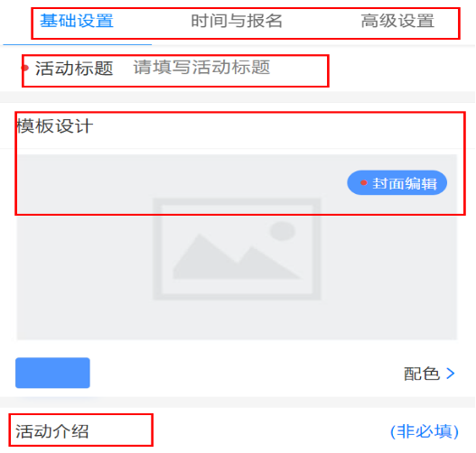The width and height of the screenshot is (476, 453).
Task: Click the red required dot beside 活动标题
Action: pyautogui.click(x=25, y=68)
